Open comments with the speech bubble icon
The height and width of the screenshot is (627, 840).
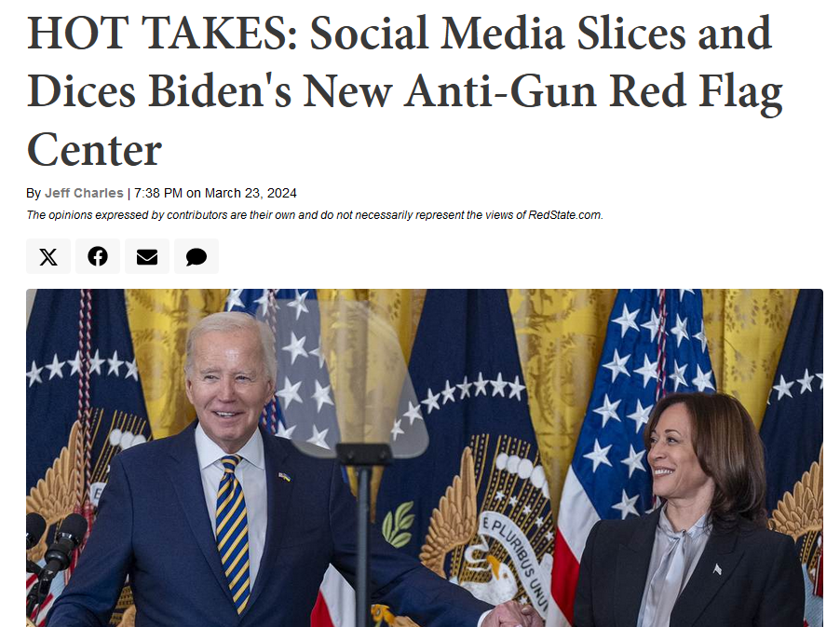(x=196, y=257)
